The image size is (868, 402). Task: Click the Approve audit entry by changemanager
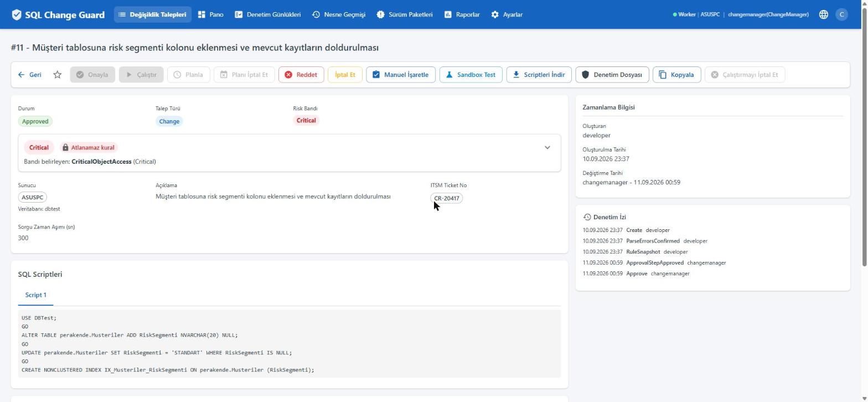[636, 274]
